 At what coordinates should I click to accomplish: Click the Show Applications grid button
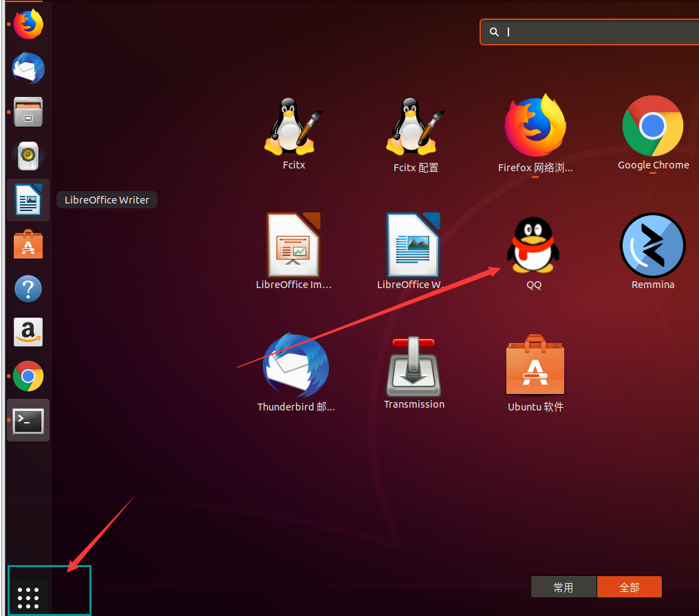(x=28, y=597)
